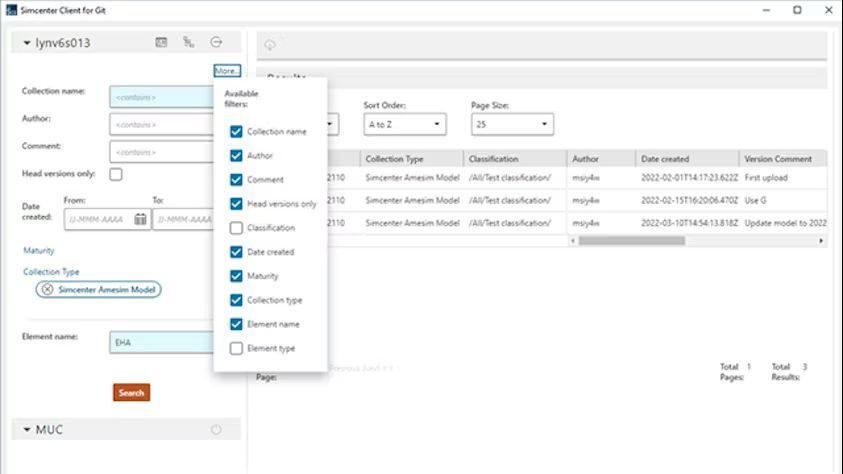This screenshot has width=843, height=474.
Task: Uncheck the Author filter checkbox
Action: [236, 155]
